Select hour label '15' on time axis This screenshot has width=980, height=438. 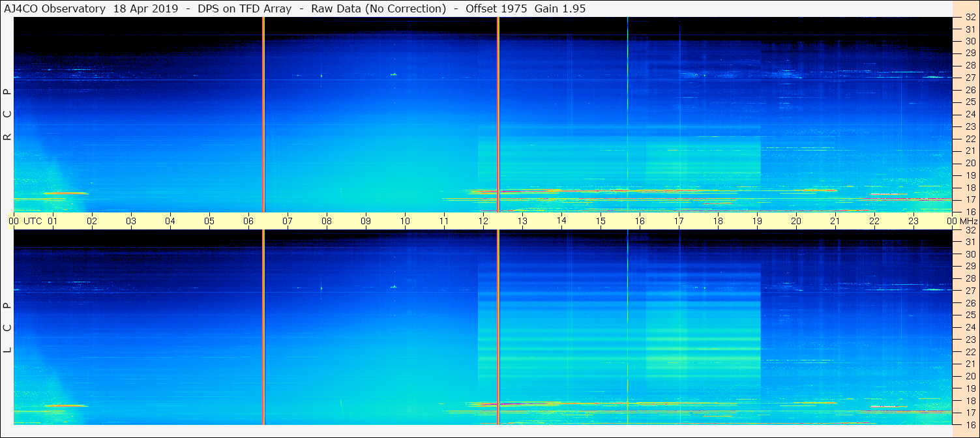pos(601,221)
